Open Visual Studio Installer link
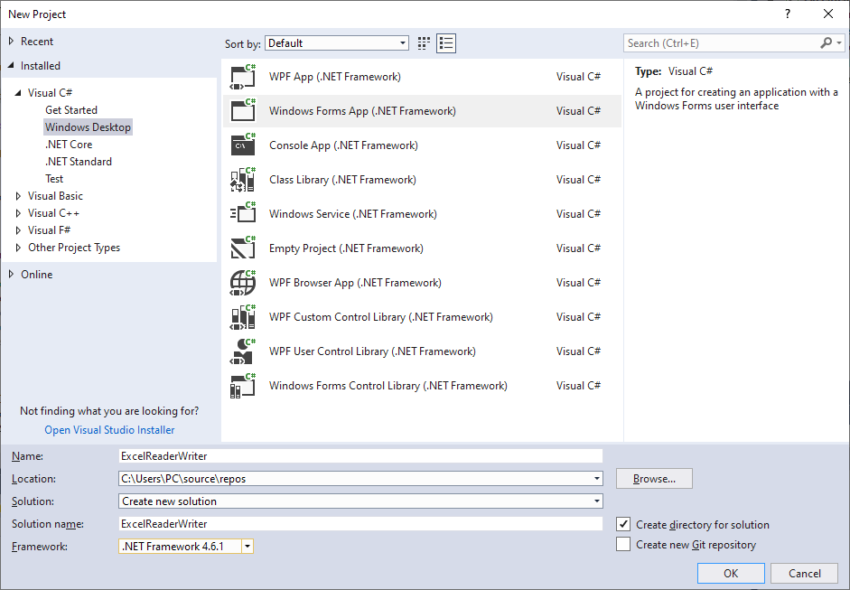The height and width of the screenshot is (590, 850). coord(109,430)
